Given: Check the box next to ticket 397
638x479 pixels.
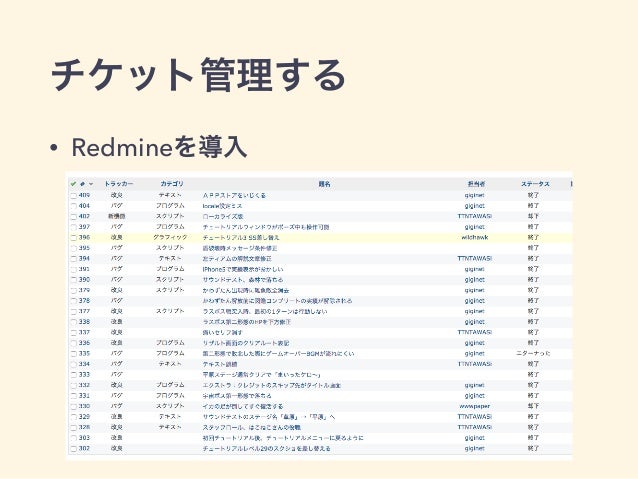Looking at the screenshot, I should pyautogui.click(x=74, y=227).
